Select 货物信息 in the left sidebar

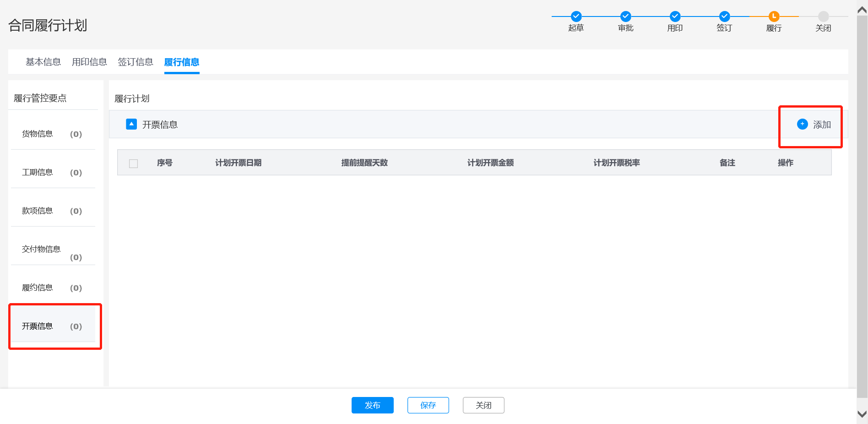pyautogui.click(x=38, y=134)
